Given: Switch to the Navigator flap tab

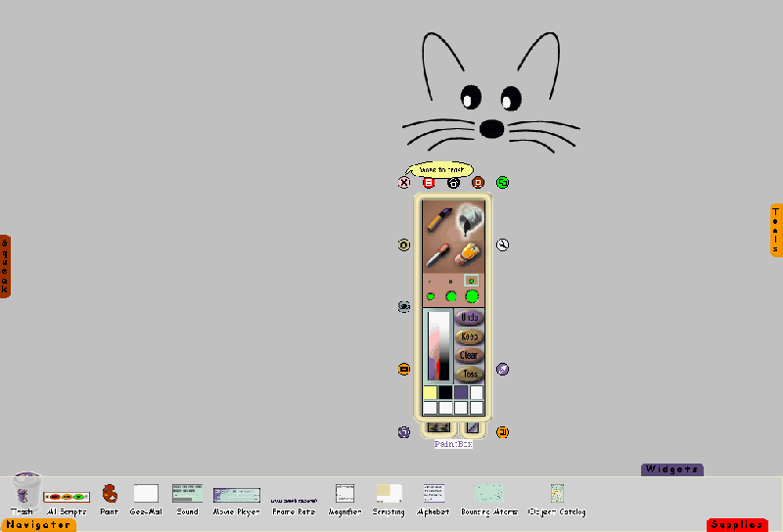Looking at the screenshot, I should pyautogui.click(x=39, y=525).
